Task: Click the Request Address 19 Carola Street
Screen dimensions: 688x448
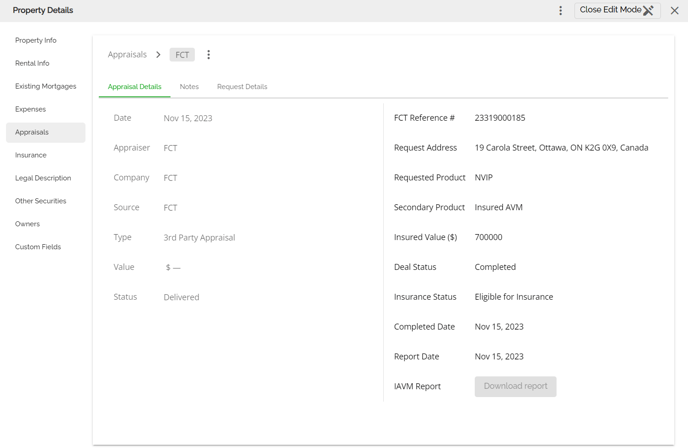Action: click(x=561, y=147)
